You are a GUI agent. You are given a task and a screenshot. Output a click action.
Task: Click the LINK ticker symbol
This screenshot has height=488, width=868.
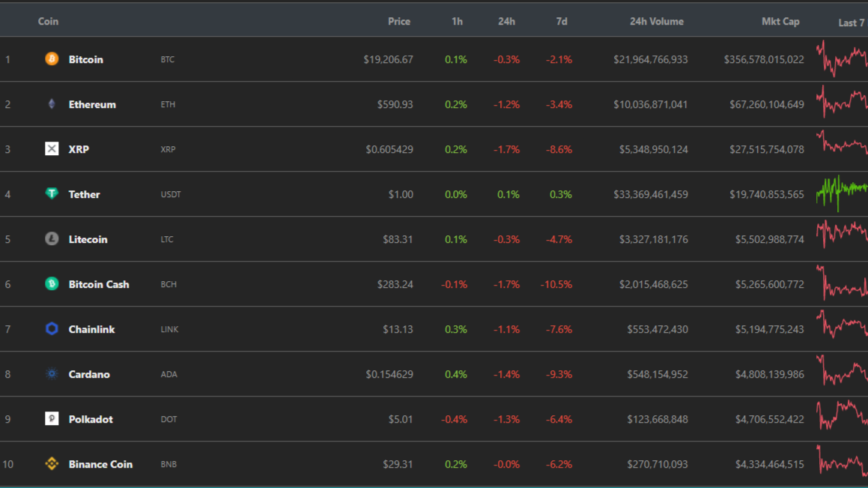click(x=169, y=329)
